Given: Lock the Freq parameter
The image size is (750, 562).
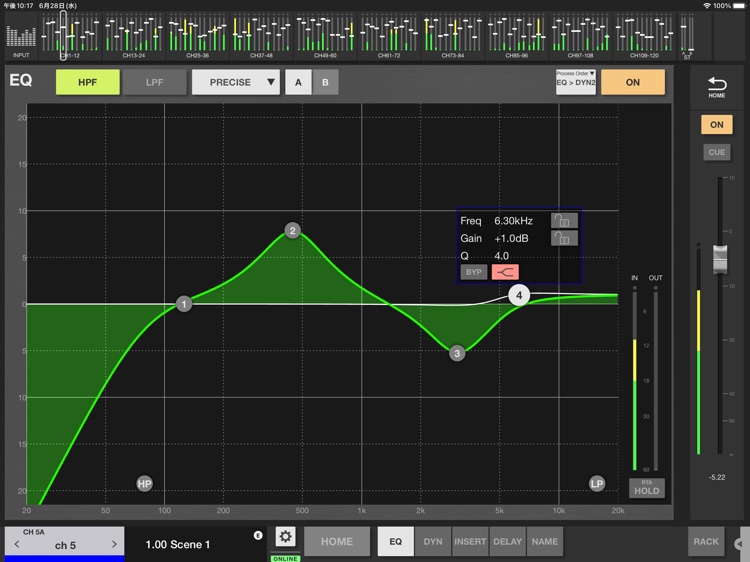Looking at the screenshot, I should click(x=564, y=220).
